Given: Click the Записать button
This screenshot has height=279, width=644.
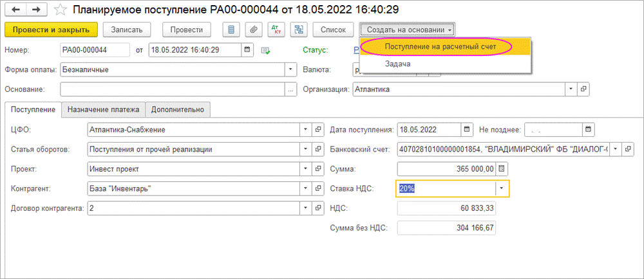Looking at the screenshot, I should 131,30.
